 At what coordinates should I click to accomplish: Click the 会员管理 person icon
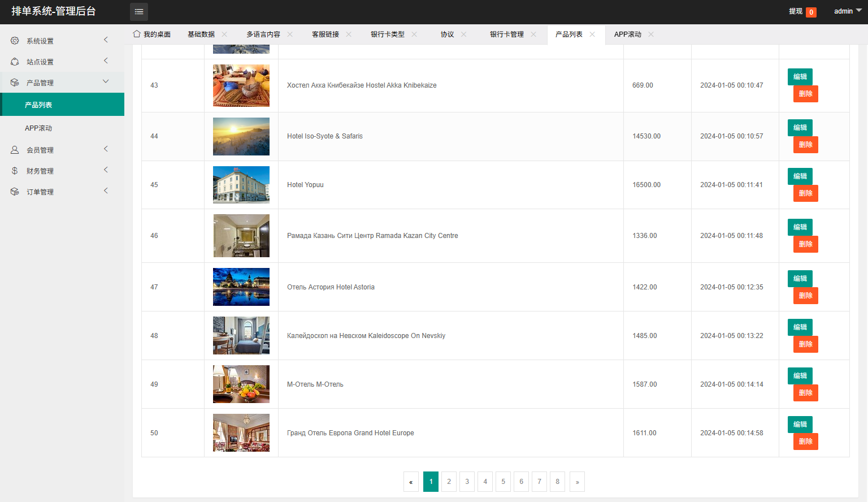tap(14, 149)
